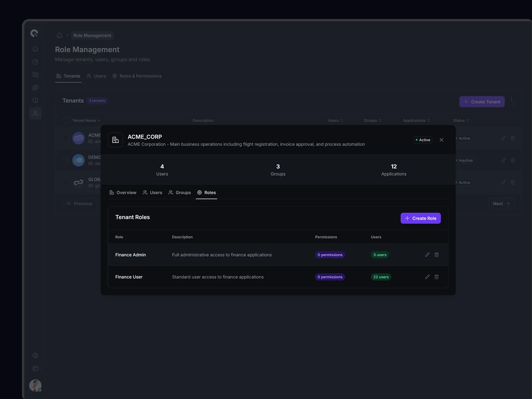
Task: Click pencil icon for Finance User role
Action: 427,277
